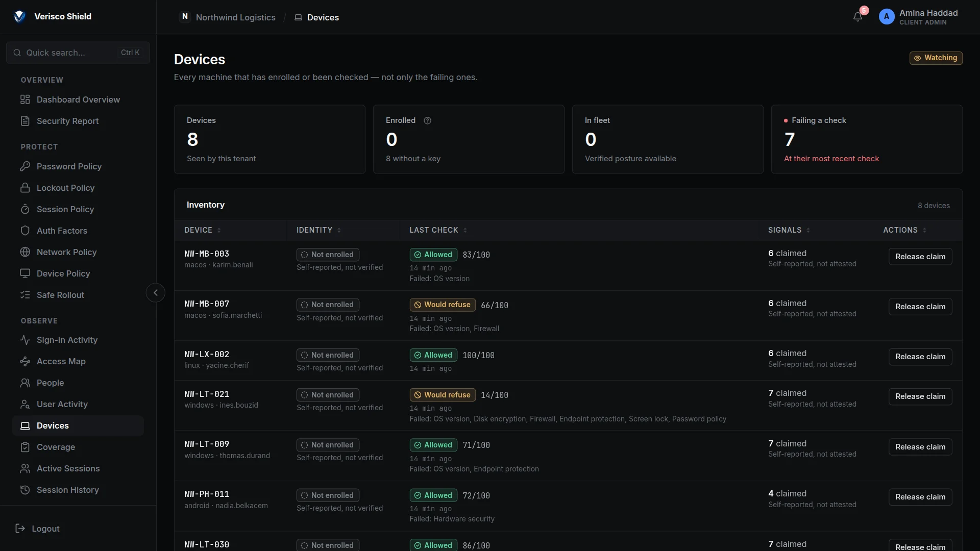Select device NW-LX-002 name
Image resolution: width=980 pixels, height=551 pixels.
coord(207,354)
